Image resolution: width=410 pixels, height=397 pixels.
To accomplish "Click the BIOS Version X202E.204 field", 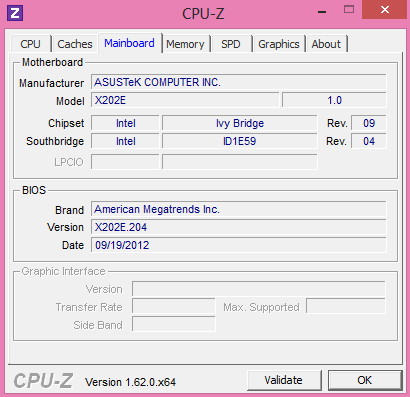I will click(x=239, y=227).
